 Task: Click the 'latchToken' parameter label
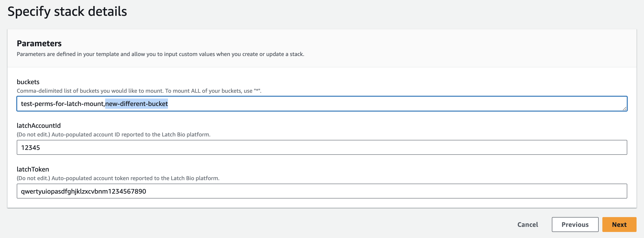33,169
